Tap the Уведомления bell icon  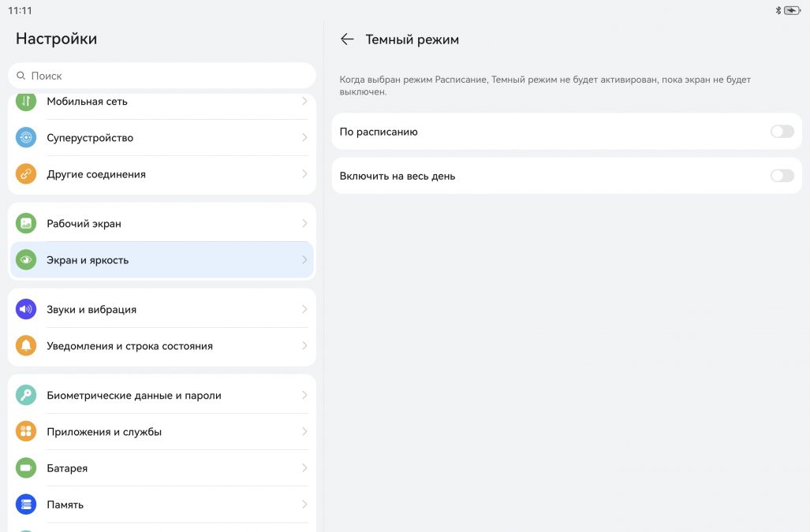26,346
